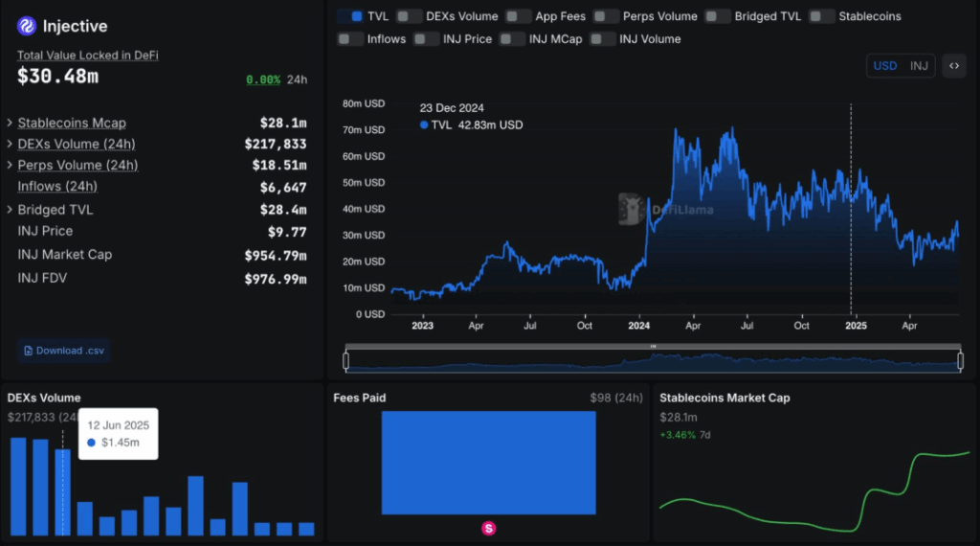This screenshot has width=980, height=546.
Task: Click the first DEXs Volume bar
Action: coord(18,487)
